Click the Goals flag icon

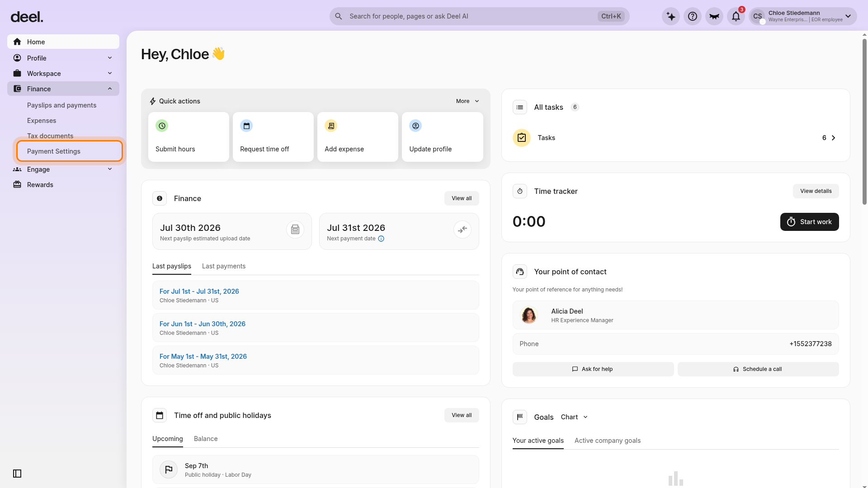pyautogui.click(x=520, y=417)
